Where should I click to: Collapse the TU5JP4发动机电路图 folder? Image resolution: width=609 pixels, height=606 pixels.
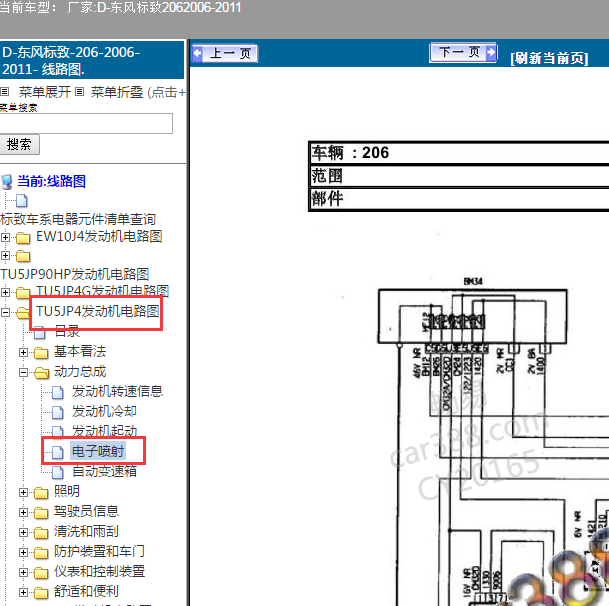coord(5,312)
